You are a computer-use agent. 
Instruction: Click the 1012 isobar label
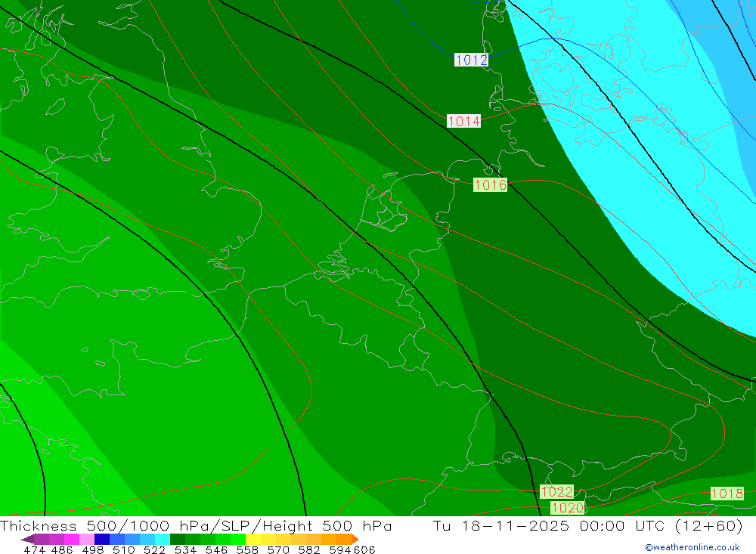click(471, 60)
